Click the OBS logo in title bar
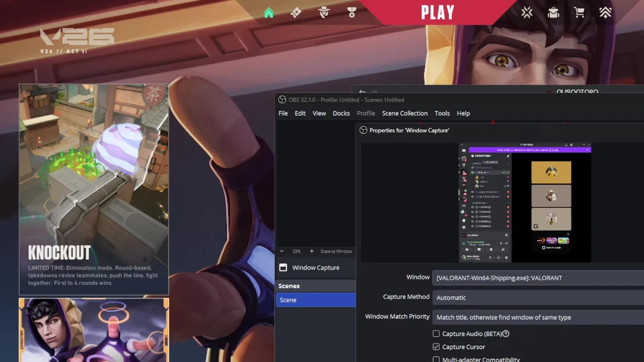 (282, 100)
